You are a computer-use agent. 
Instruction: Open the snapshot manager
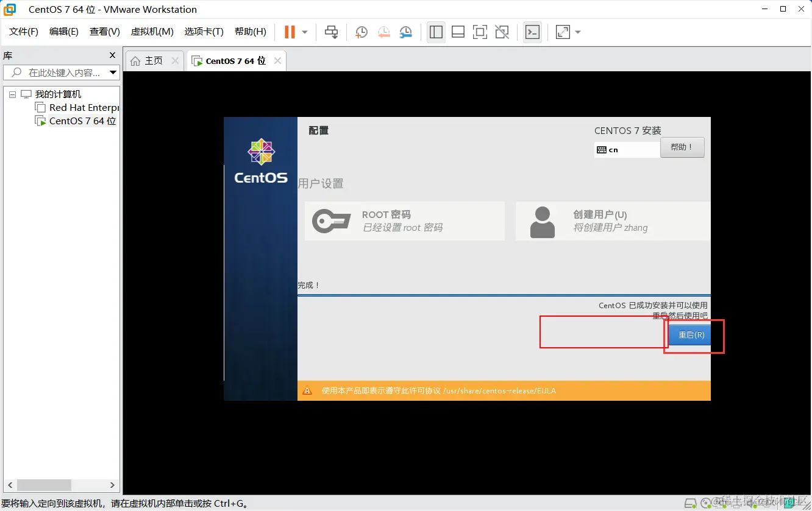tap(405, 32)
